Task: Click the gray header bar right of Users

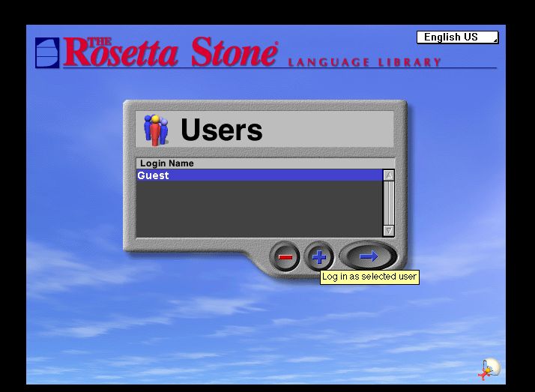Action: coord(330,130)
